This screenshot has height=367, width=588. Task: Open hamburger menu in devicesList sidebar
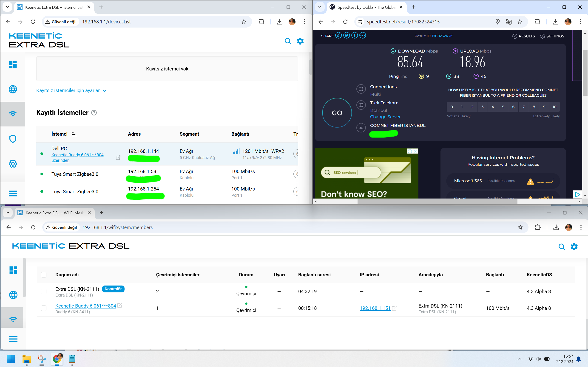click(x=13, y=193)
